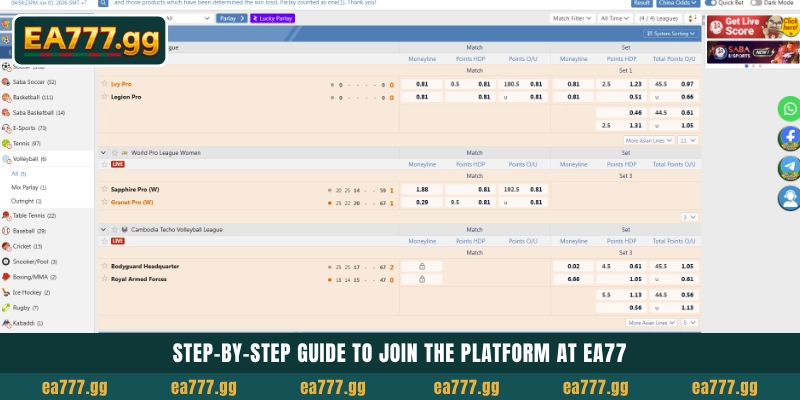
Task: Star the Cambodia Techo Volleyball League
Action: point(115,230)
